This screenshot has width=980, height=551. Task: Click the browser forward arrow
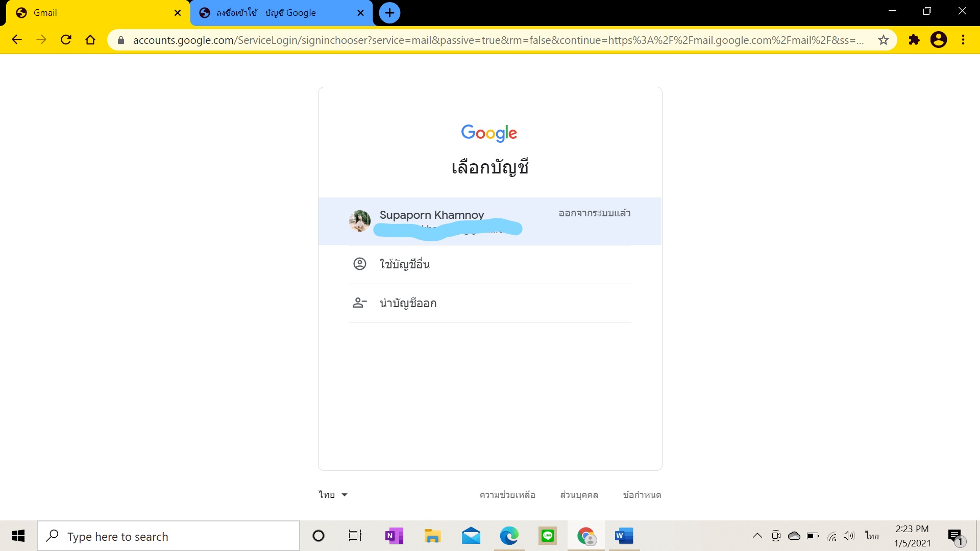coord(41,40)
